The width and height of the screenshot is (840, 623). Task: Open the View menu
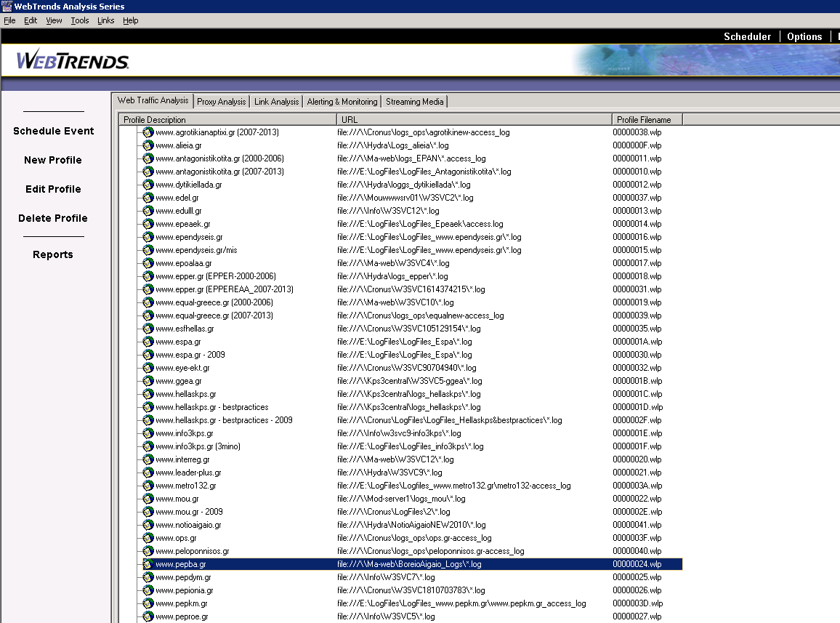coord(54,20)
